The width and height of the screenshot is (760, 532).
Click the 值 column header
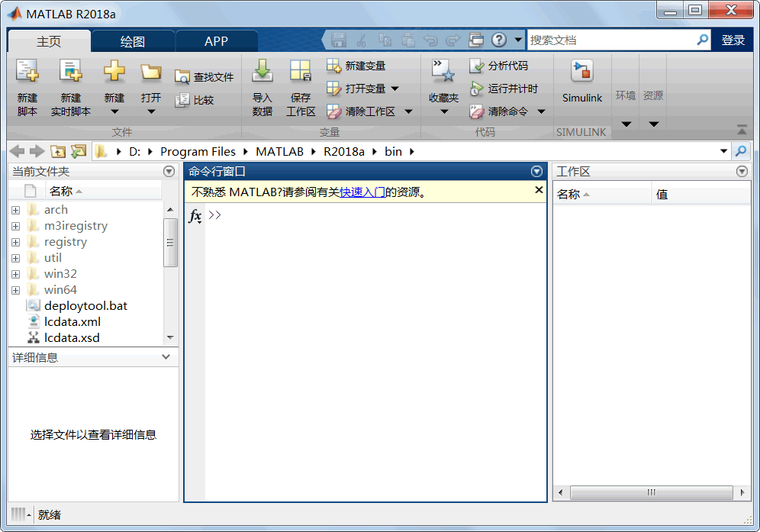(x=700, y=195)
